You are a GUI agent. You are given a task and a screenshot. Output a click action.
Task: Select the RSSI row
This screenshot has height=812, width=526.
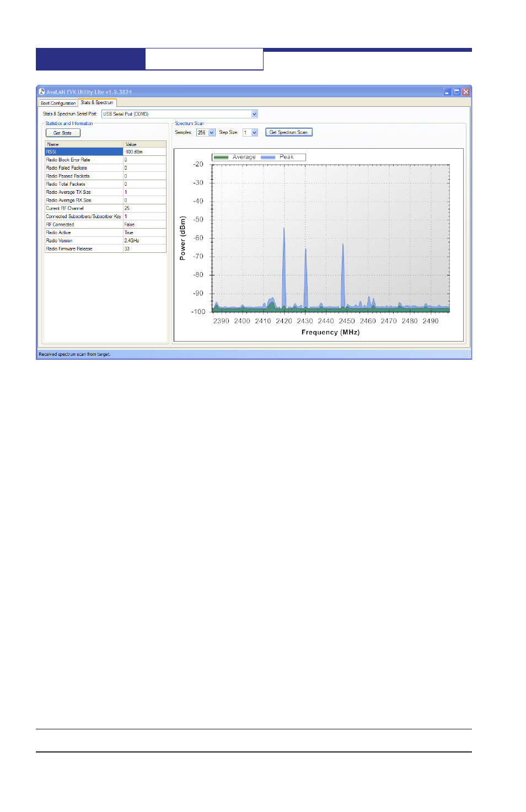click(105, 151)
